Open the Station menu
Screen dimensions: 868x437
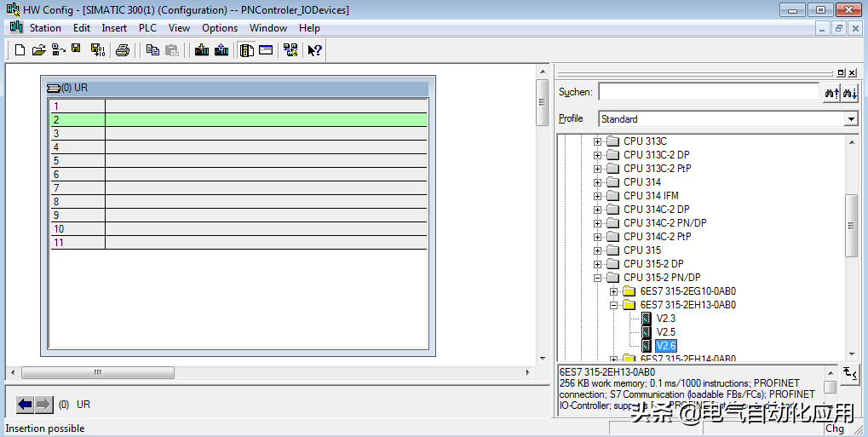coord(45,28)
